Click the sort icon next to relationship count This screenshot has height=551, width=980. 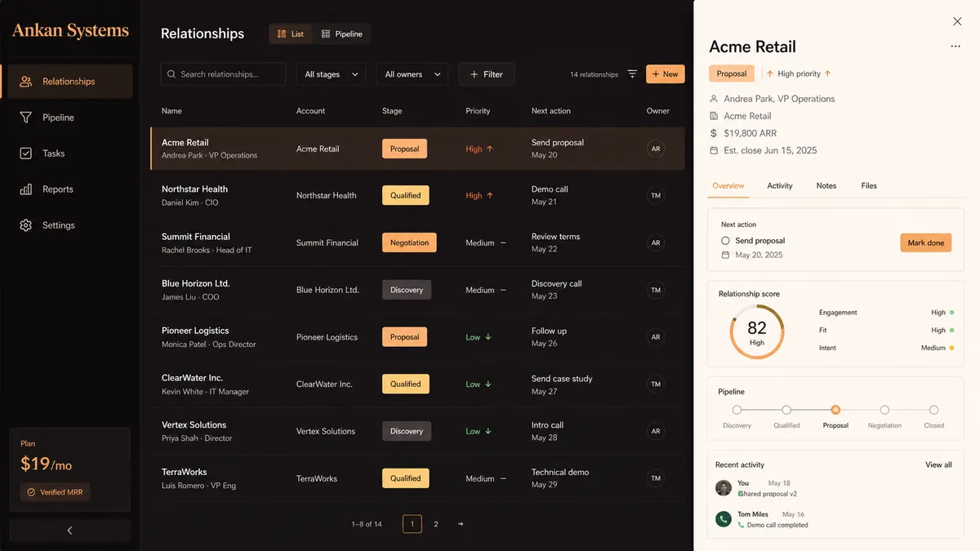click(632, 73)
